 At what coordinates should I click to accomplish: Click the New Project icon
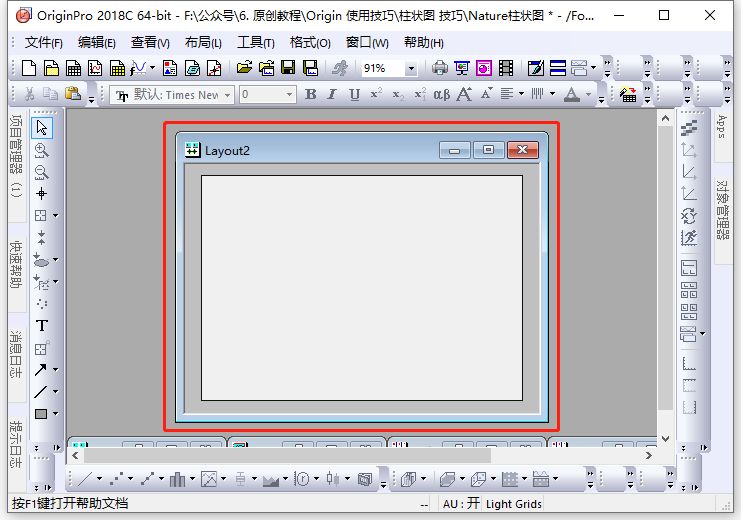(x=29, y=69)
